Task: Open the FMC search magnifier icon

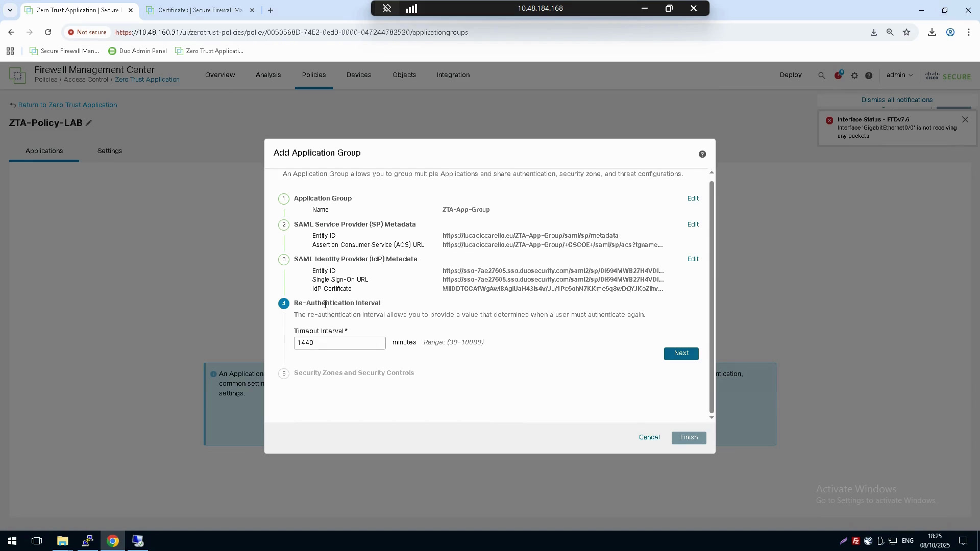Action: point(821,76)
